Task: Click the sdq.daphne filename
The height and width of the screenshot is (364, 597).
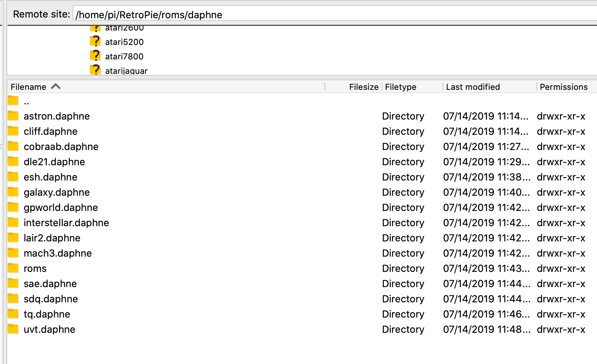Action: 51,299
